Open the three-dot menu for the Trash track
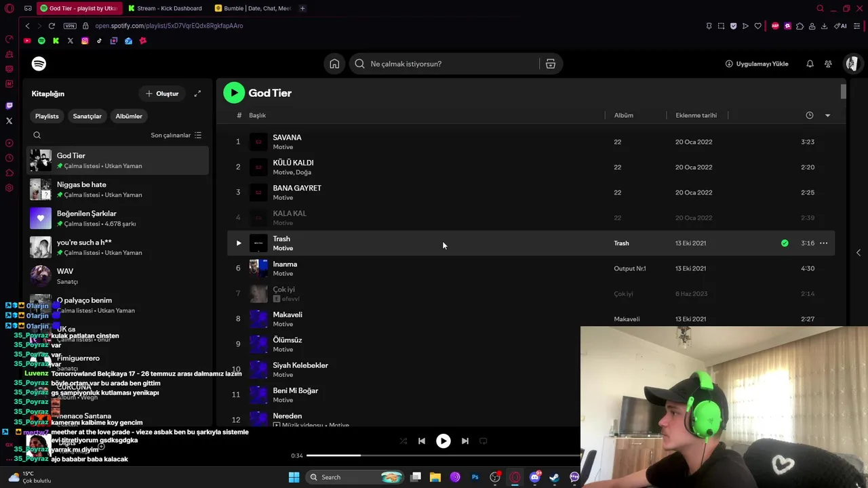The height and width of the screenshot is (488, 868). click(823, 243)
